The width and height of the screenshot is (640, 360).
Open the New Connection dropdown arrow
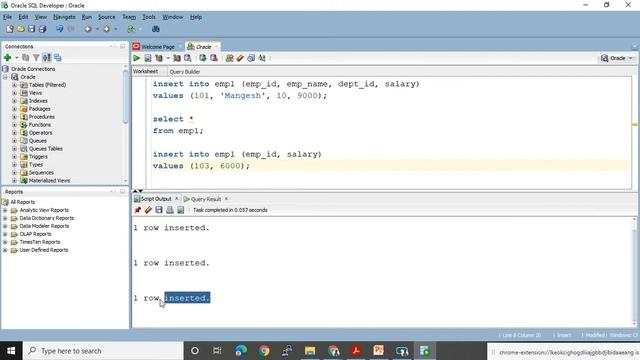(17, 58)
